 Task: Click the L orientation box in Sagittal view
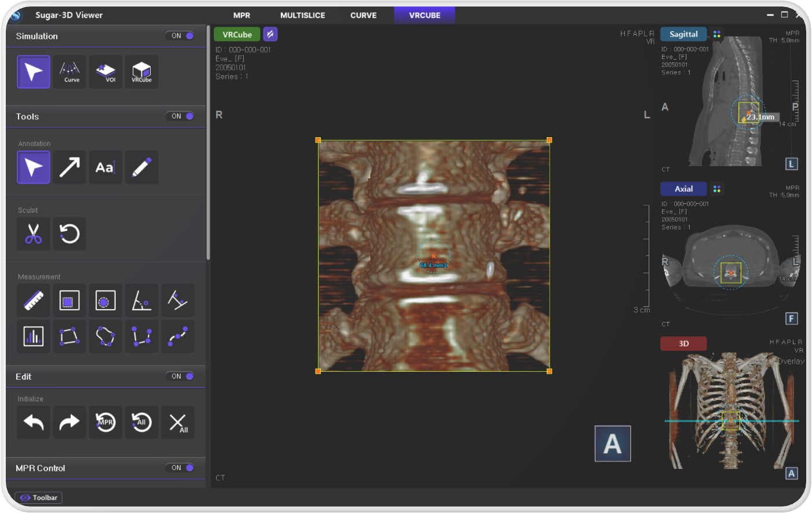click(792, 164)
